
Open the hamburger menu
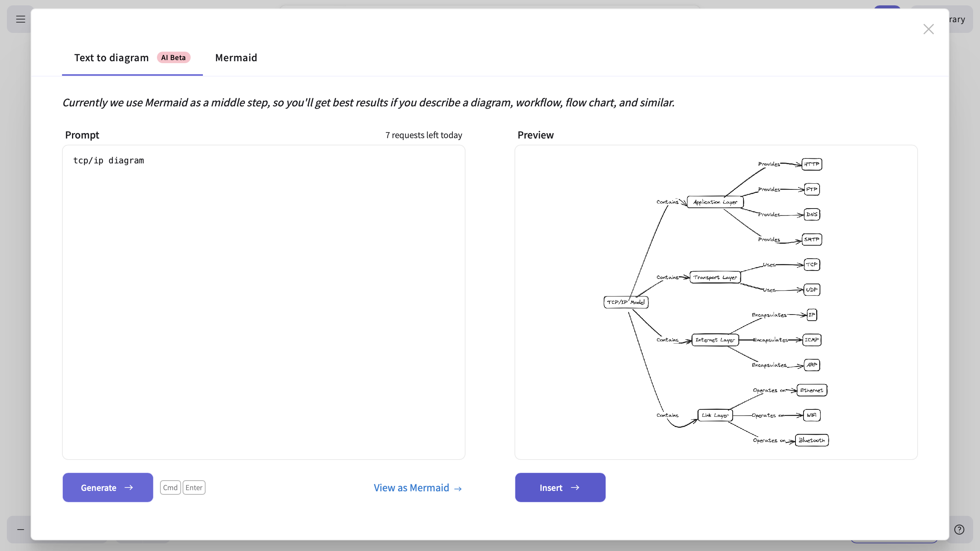(20, 19)
